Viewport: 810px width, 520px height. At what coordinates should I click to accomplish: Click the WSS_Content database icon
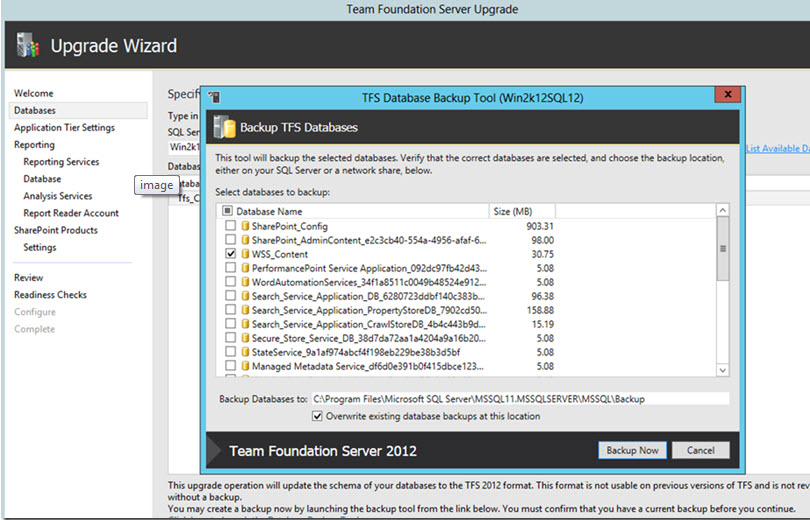click(245, 254)
